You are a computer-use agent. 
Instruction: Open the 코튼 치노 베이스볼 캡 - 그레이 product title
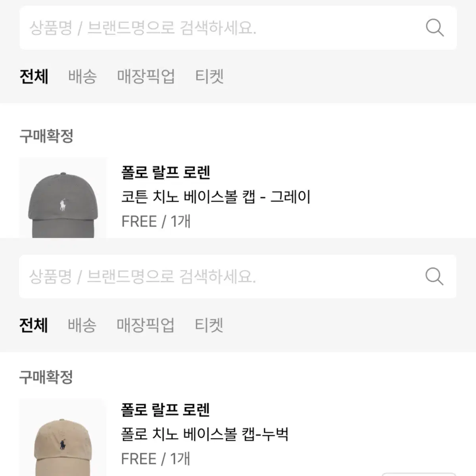[x=216, y=197]
